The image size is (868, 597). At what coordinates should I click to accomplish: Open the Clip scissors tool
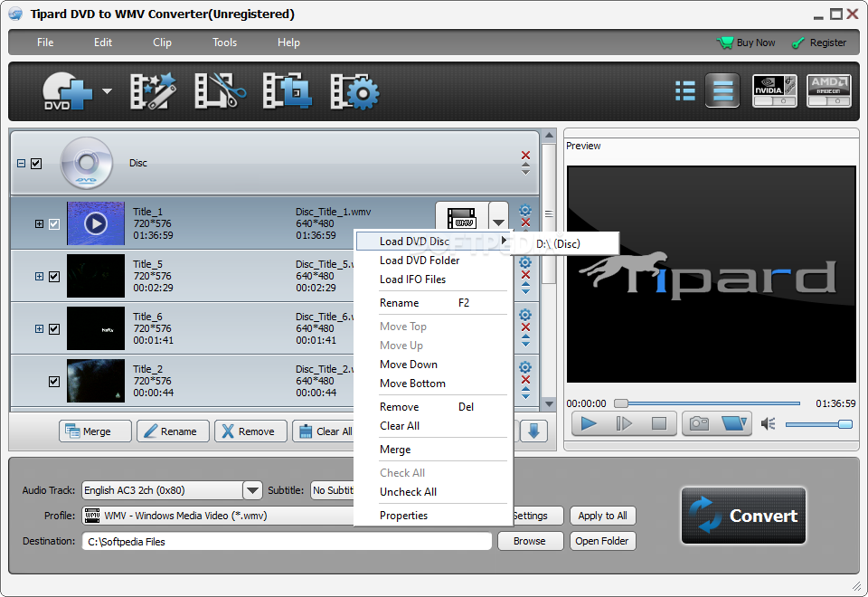point(220,91)
